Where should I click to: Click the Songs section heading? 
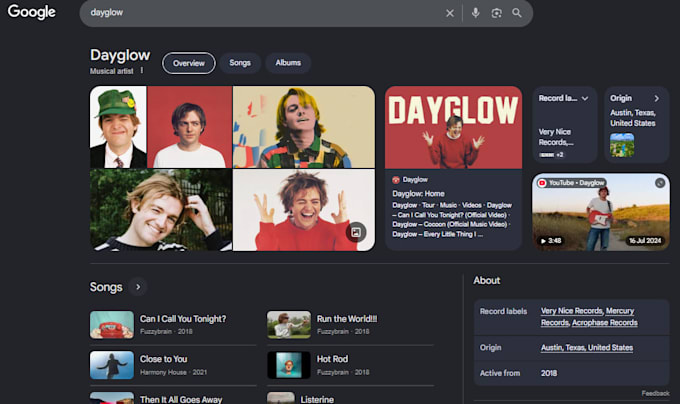tap(106, 287)
